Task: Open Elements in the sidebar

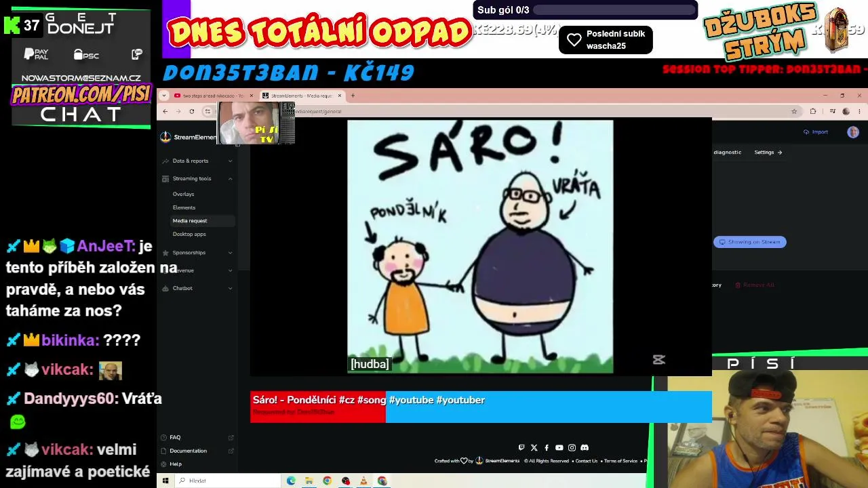Action: coord(184,207)
